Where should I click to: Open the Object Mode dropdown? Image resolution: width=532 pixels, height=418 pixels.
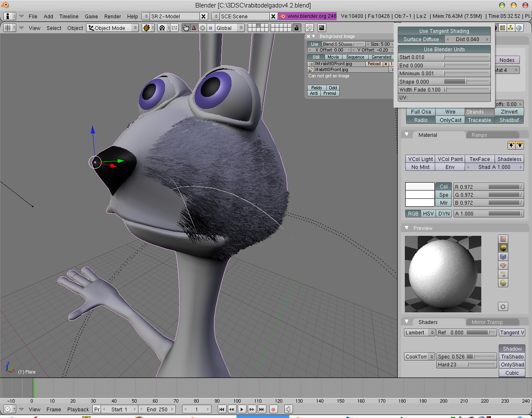pyautogui.click(x=113, y=28)
